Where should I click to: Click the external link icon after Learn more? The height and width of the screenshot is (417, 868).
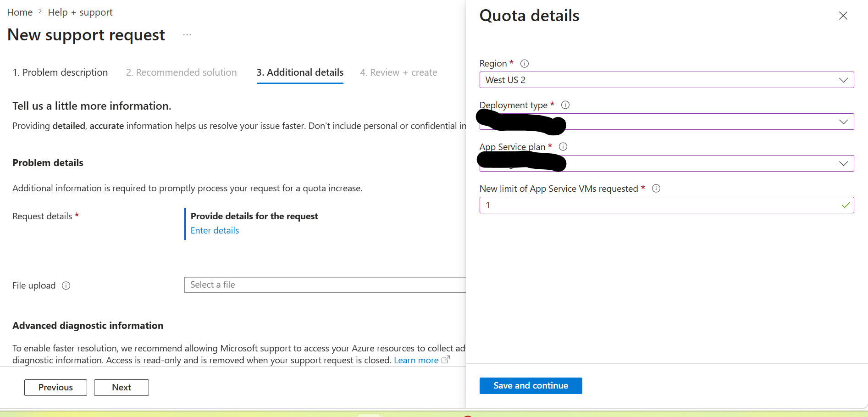coord(445,360)
